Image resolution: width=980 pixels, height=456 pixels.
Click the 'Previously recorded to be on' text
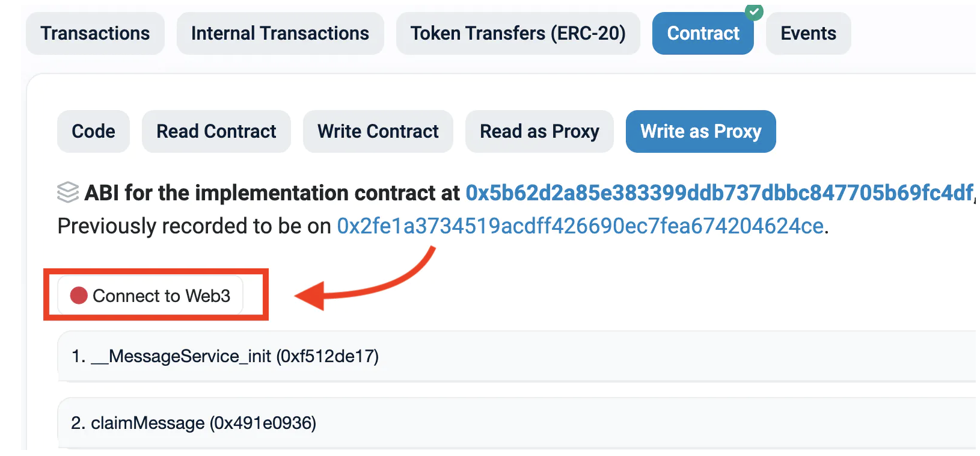tap(194, 226)
